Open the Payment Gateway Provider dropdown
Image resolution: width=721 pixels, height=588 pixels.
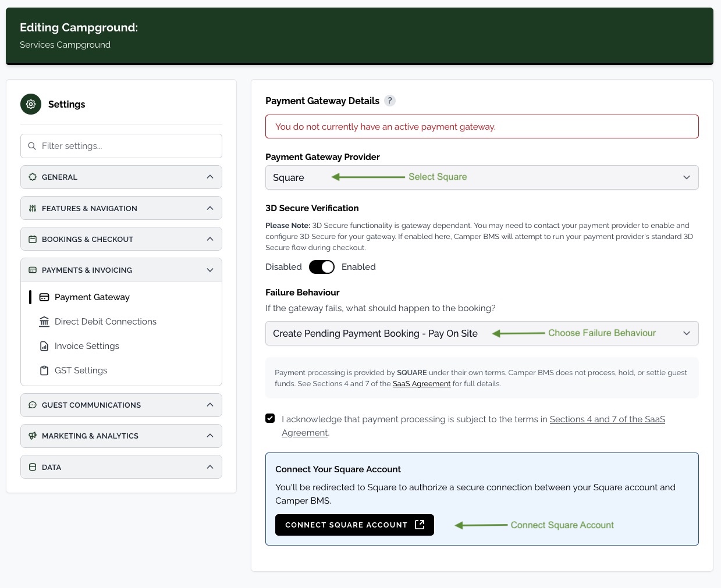click(x=482, y=177)
